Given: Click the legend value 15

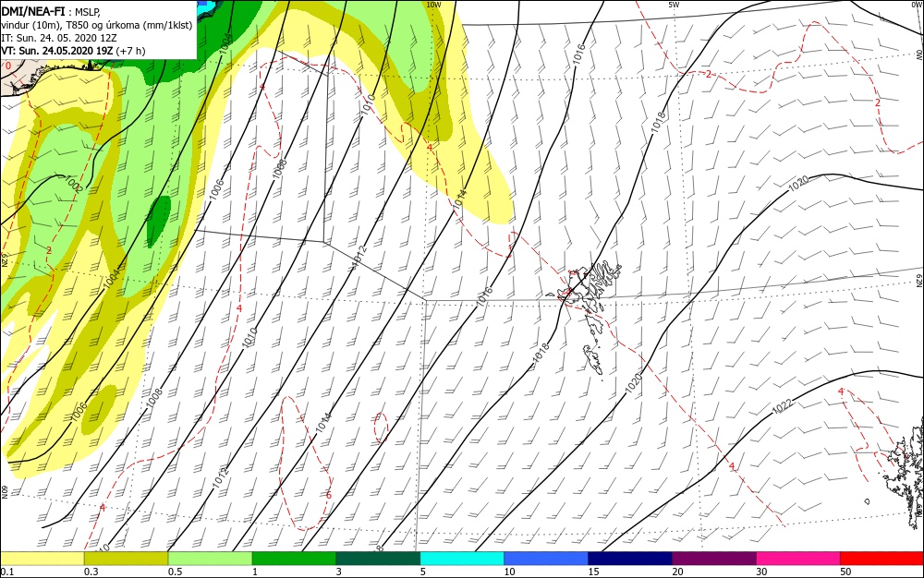Looking at the screenshot, I should 593,572.
